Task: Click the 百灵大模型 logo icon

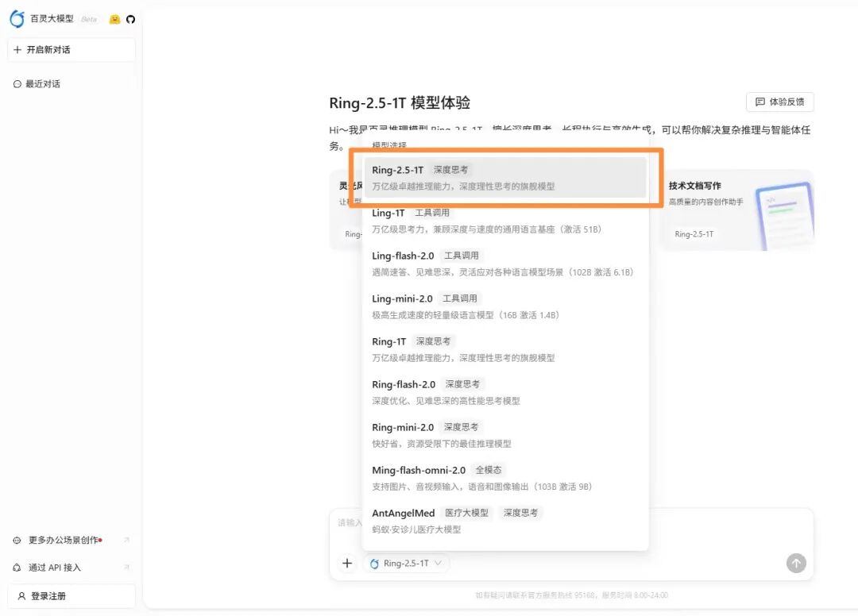Action: point(17,19)
